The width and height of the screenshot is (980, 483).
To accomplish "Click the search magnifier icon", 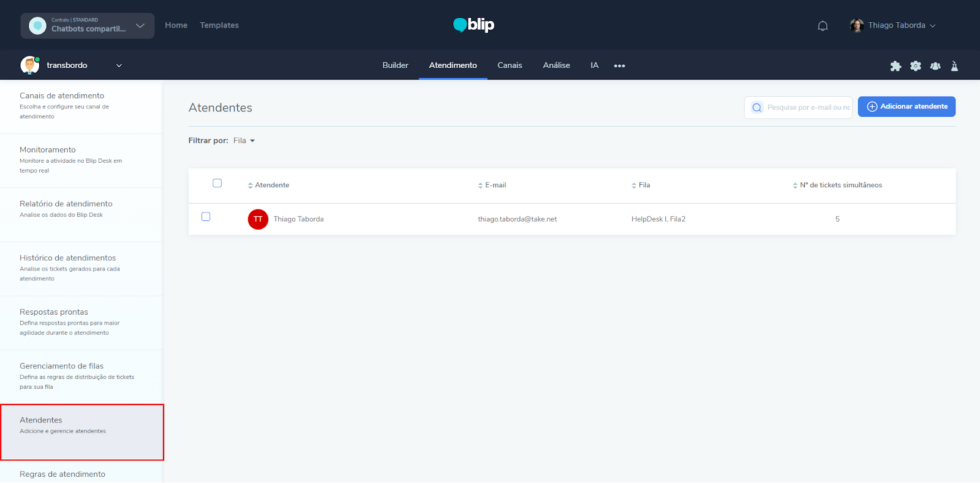I will [x=757, y=108].
